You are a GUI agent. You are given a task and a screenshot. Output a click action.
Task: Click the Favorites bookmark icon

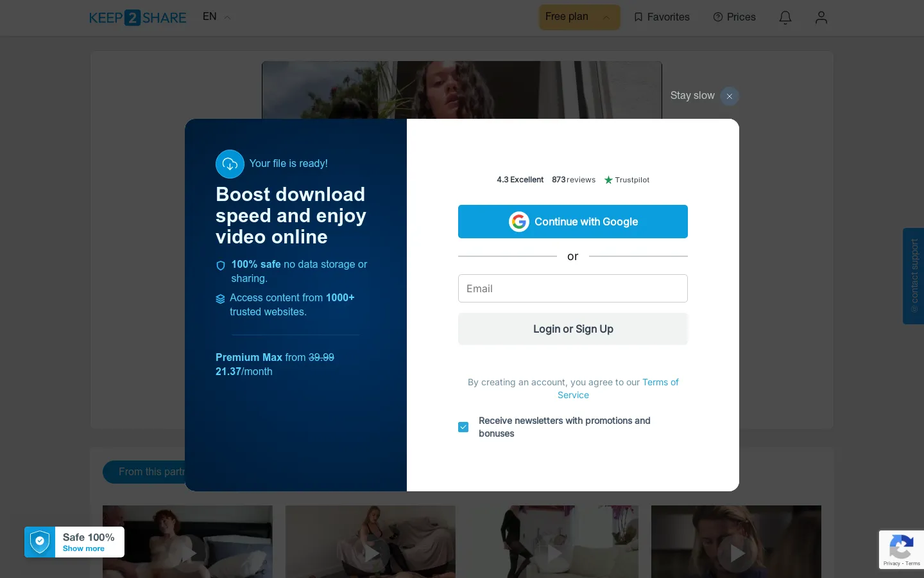pyautogui.click(x=638, y=17)
